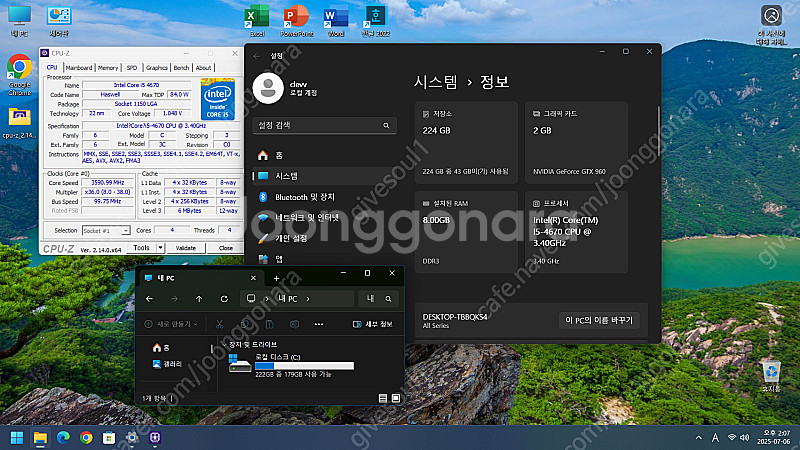Open the 휴지통 recycle bin icon
Image resolution: width=800 pixels, height=450 pixels.
tap(771, 377)
